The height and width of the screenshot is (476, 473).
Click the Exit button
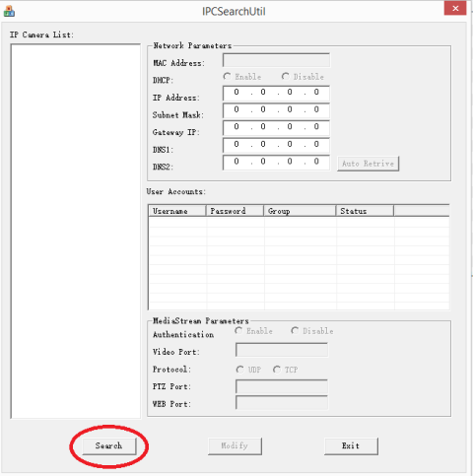click(351, 445)
